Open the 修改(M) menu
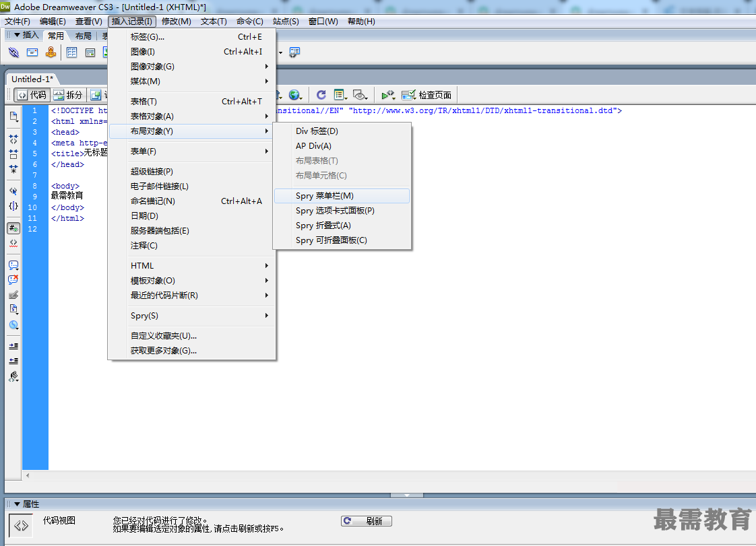The width and height of the screenshot is (756, 546). tap(177, 22)
